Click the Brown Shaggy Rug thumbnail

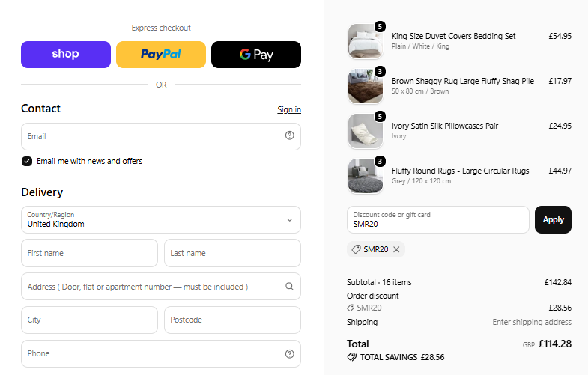pos(366,87)
